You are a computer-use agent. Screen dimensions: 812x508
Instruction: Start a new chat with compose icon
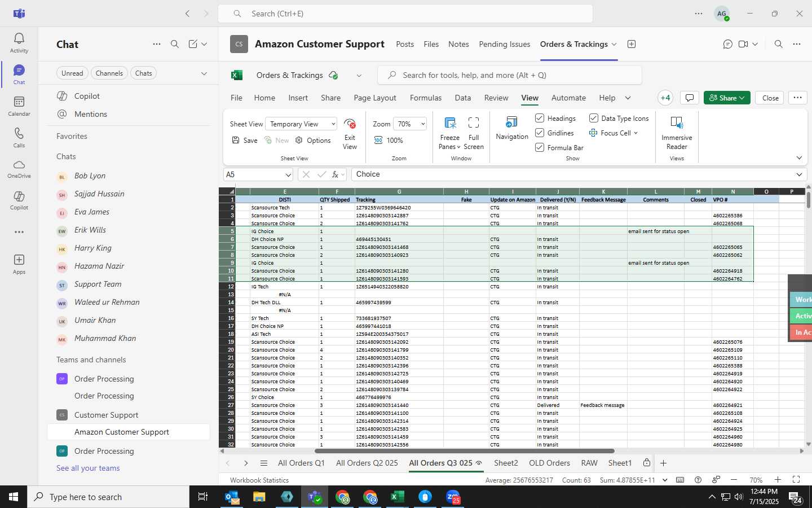click(x=193, y=44)
